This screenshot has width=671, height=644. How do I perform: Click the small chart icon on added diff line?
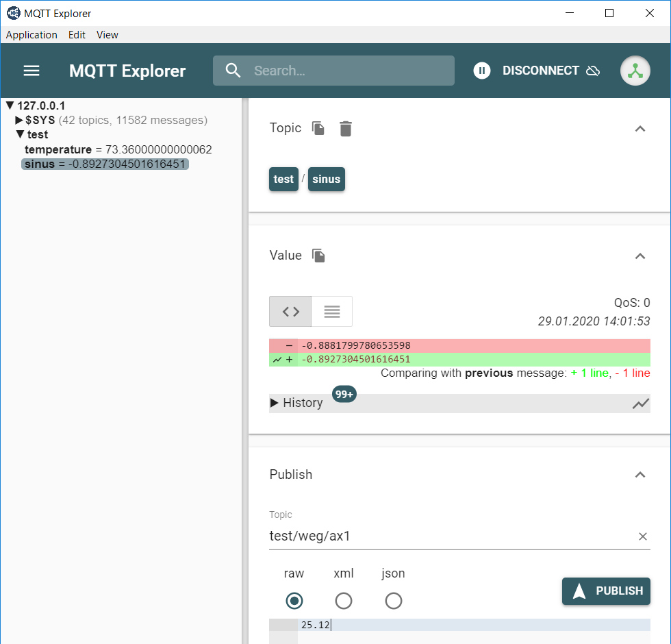277,360
